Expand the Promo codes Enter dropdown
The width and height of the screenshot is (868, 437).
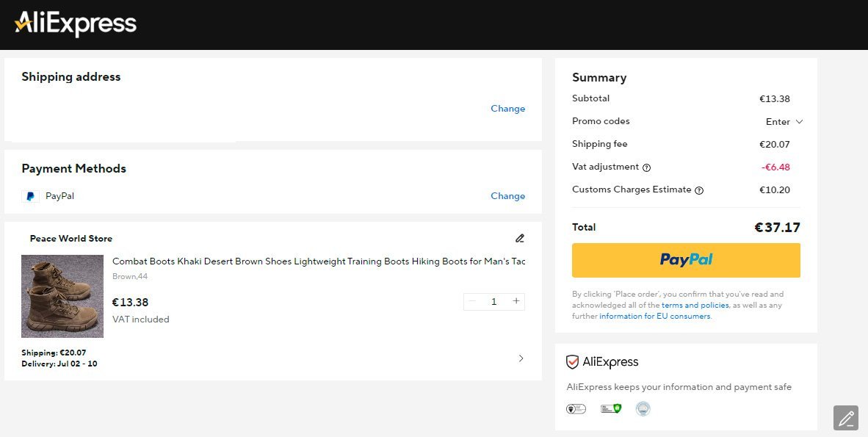pyautogui.click(x=784, y=122)
